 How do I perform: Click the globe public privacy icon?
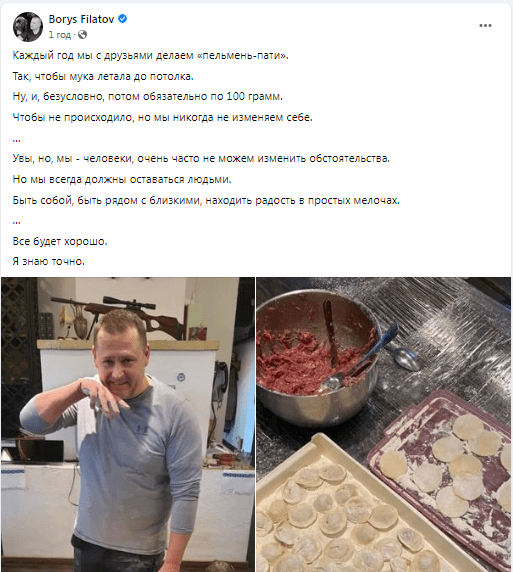[82, 35]
